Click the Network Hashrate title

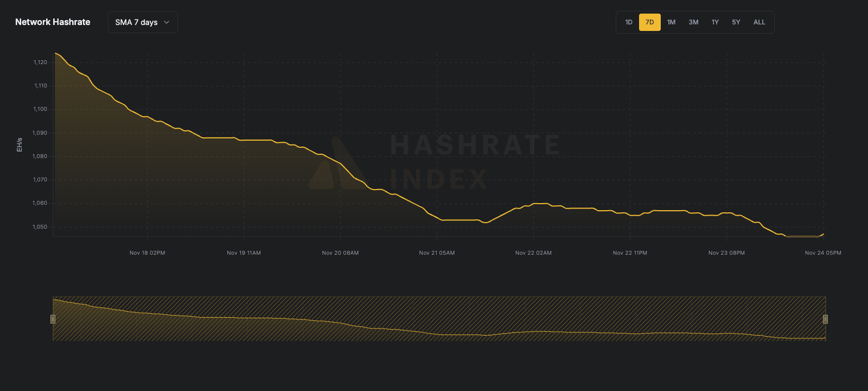click(53, 22)
